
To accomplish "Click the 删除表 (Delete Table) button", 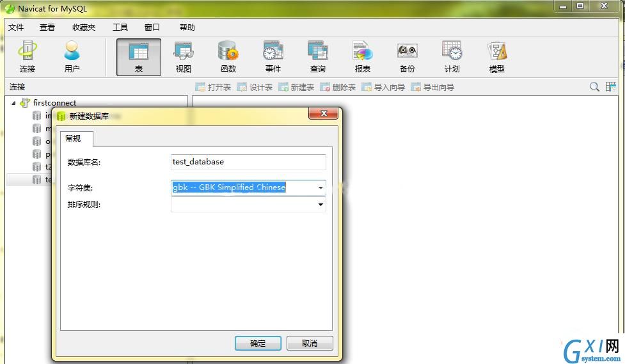I will click(338, 87).
